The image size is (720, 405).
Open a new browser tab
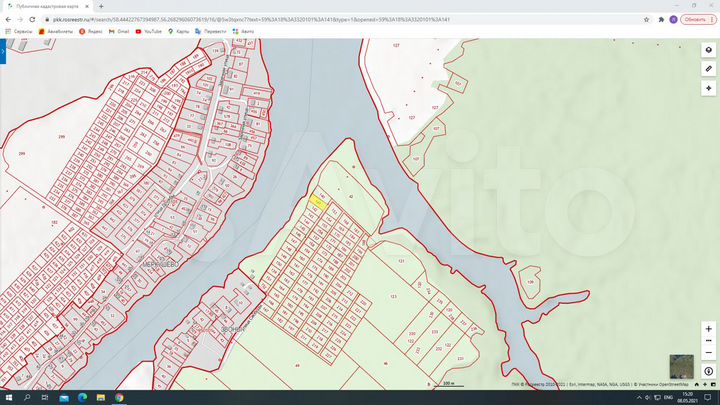(101, 6)
